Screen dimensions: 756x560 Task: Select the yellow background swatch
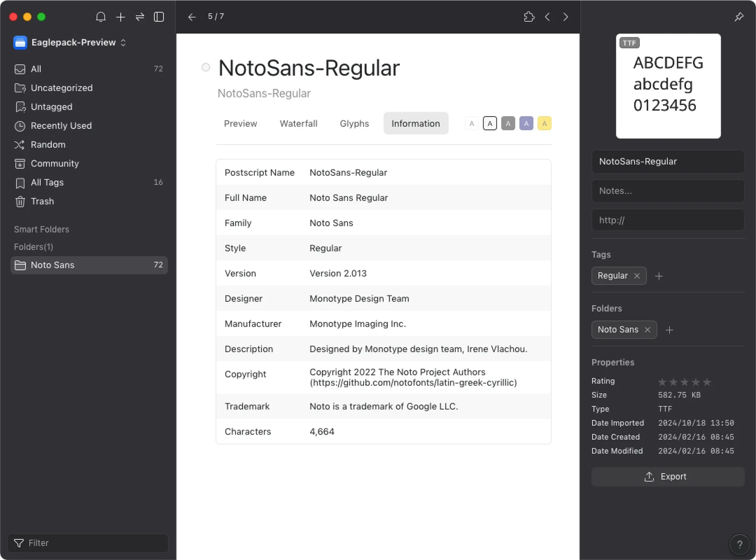(544, 124)
